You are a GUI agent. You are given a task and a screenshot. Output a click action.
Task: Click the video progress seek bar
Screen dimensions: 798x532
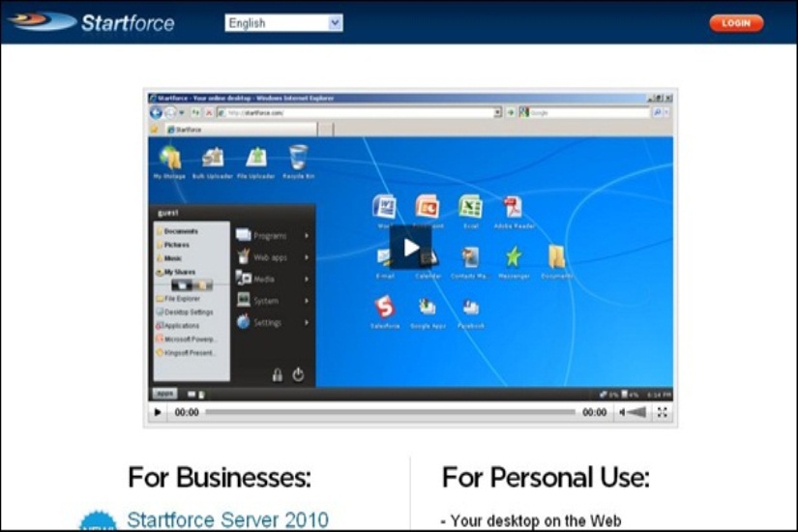point(390,412)
